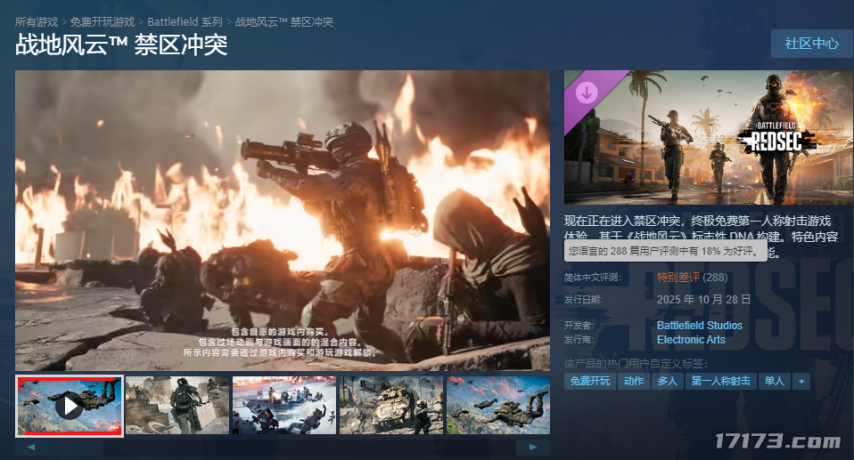Screen dimensions: 854x460
Task: Select the 动作 tag
Action: (633, 381)
